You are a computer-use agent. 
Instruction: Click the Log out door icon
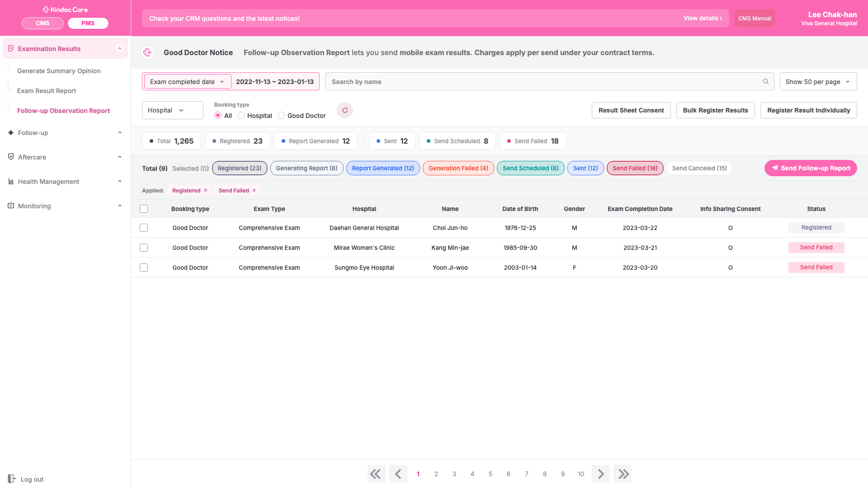click(12, 479)
